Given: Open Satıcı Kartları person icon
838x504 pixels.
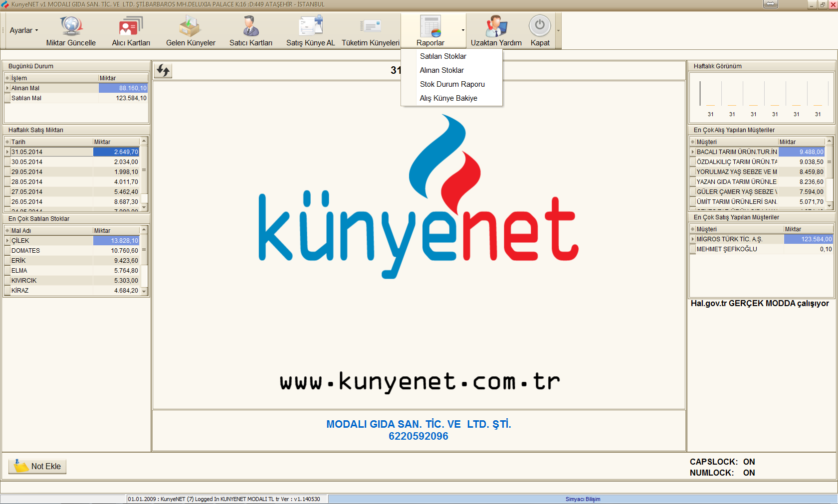Looking at the screenshot, I should click(250, 26).
